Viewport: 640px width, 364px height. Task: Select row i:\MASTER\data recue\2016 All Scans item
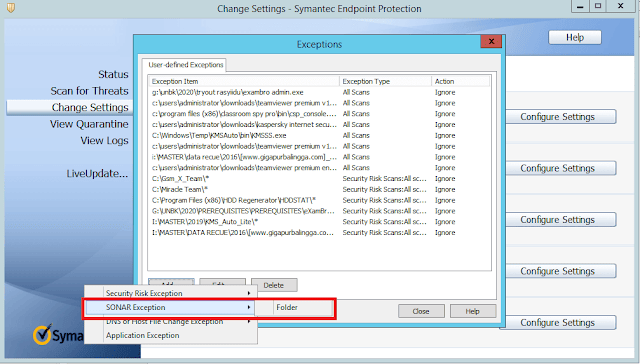320,157
